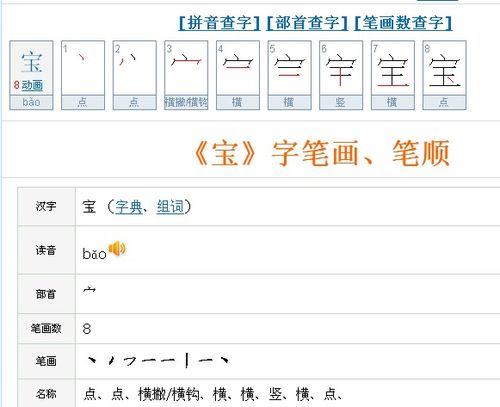The height and width of the screenshot is (407, 500).
Task: Open the 拼音查字 lookup link
Action: [x=219, y=23]
